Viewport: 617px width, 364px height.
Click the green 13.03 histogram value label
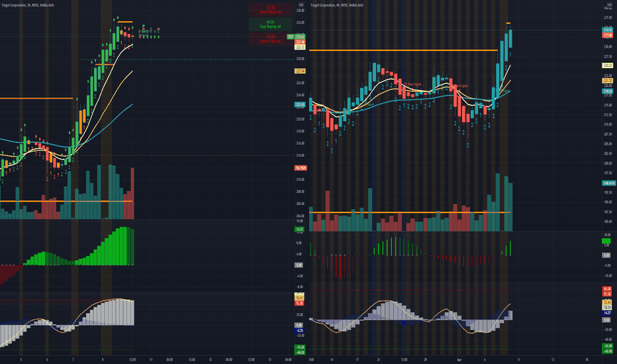click(300, 230)
